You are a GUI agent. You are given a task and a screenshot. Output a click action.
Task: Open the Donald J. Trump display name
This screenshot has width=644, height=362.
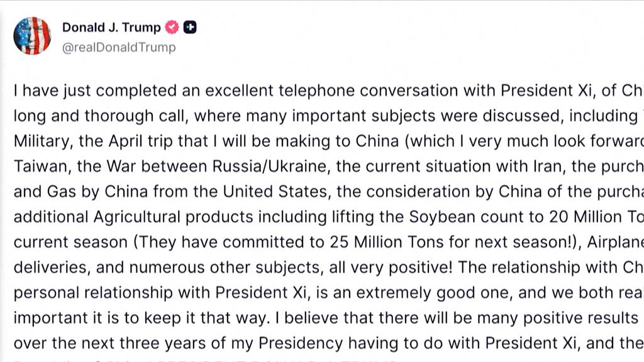coord(111,27)
